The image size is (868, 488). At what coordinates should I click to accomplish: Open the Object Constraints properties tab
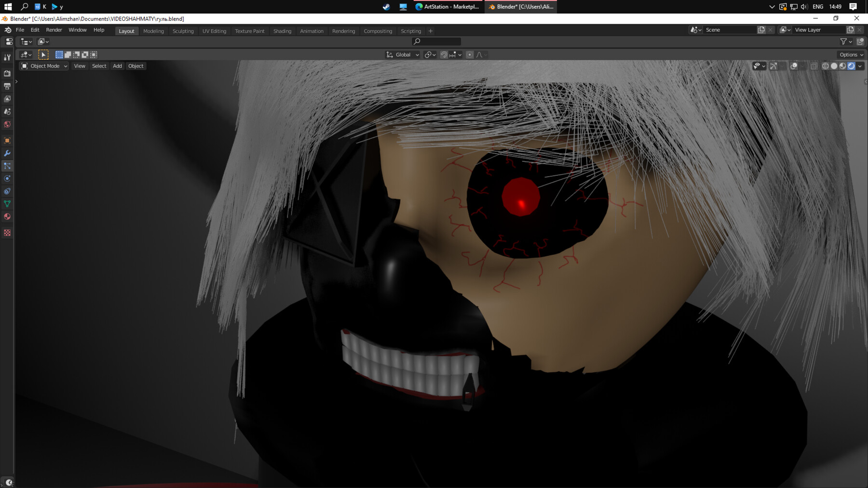point(7,191)
